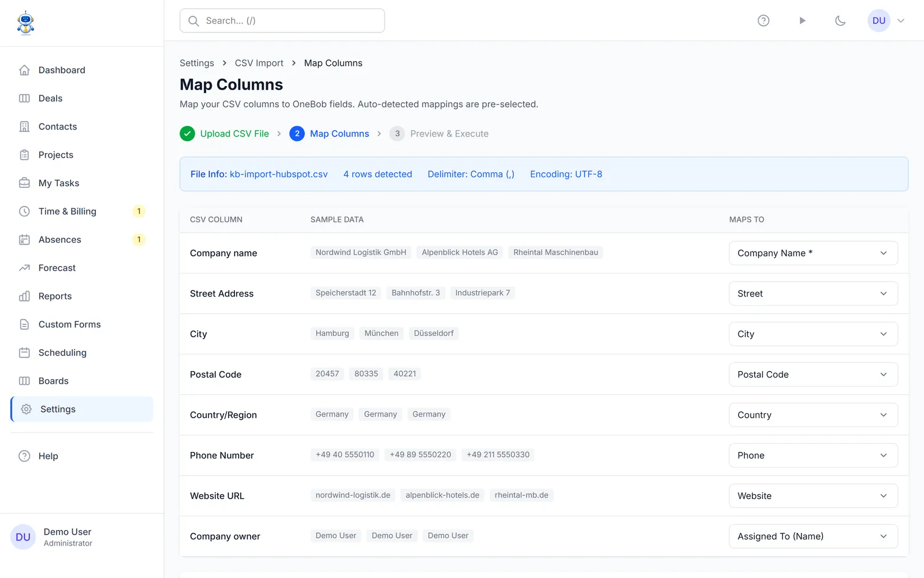
Task: Toggle dark mode with the moon icon
Action: tap(840, 21)
